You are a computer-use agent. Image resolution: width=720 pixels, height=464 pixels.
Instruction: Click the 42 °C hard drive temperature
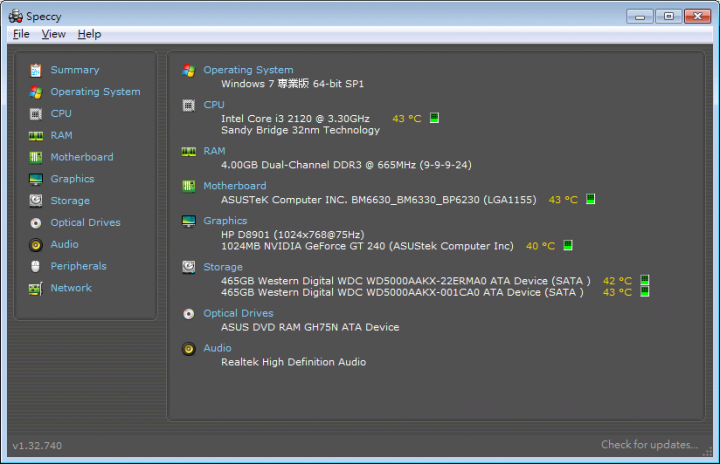(617, 281)
